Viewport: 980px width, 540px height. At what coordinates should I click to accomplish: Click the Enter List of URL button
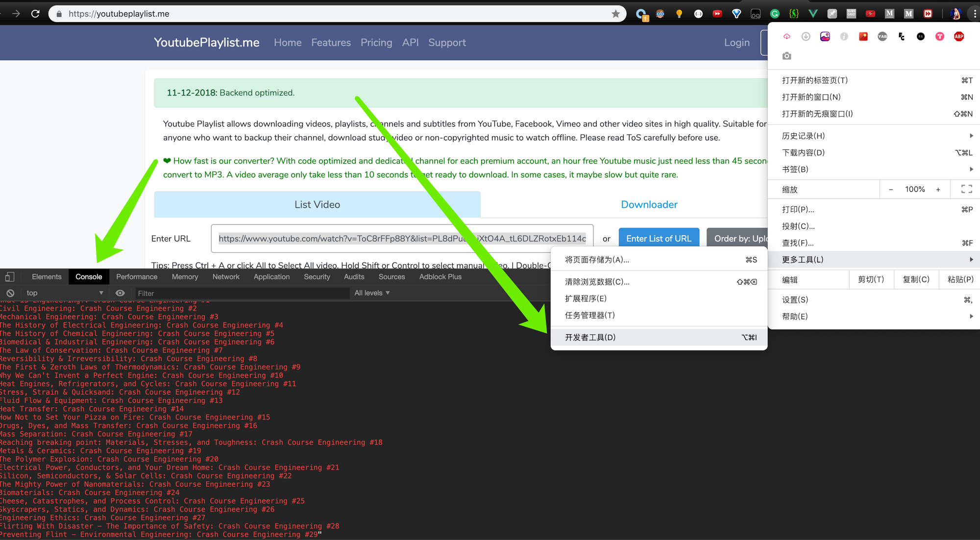(659, 239)
